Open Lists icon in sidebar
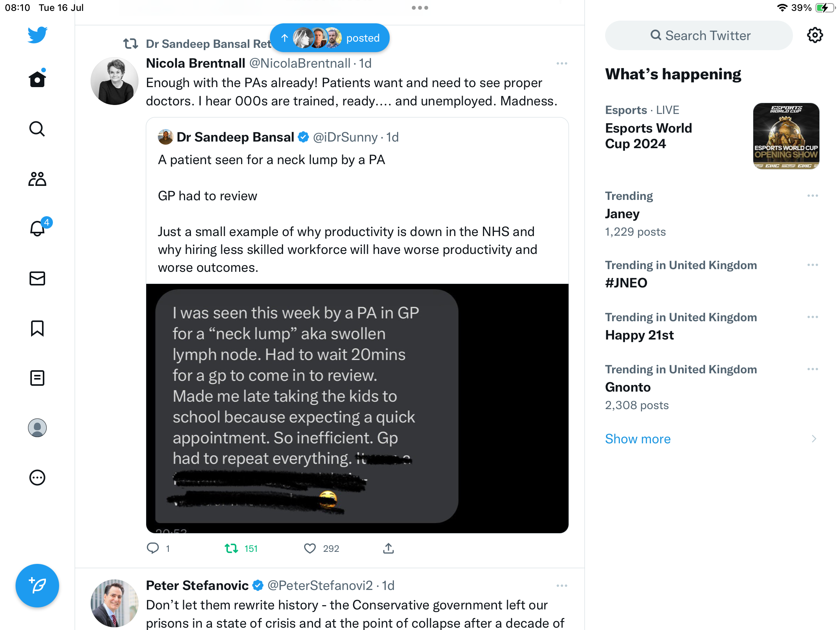This screenshot has width=840, height=630. [37, 378]
